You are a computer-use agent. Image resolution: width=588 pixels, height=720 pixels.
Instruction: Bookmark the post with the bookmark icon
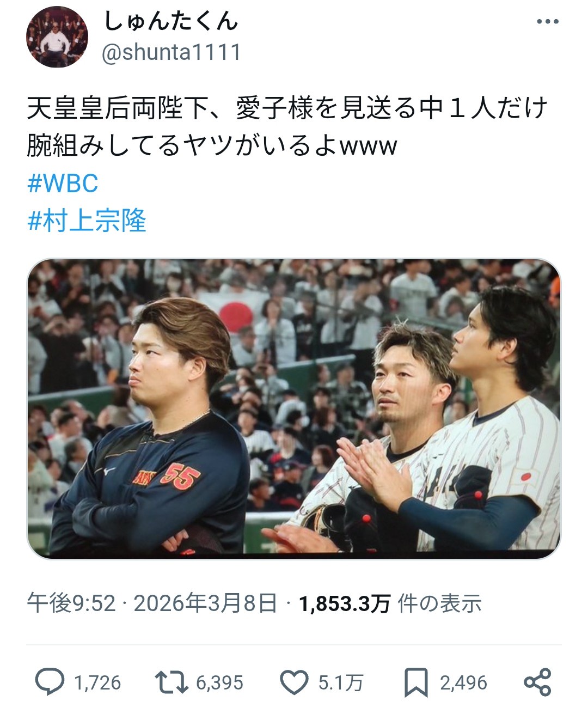click(416, 683)
